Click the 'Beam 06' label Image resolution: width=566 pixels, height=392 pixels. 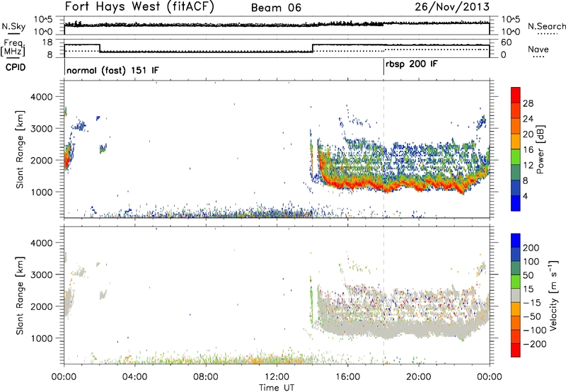pyautogui.click(x=276, y=8)
